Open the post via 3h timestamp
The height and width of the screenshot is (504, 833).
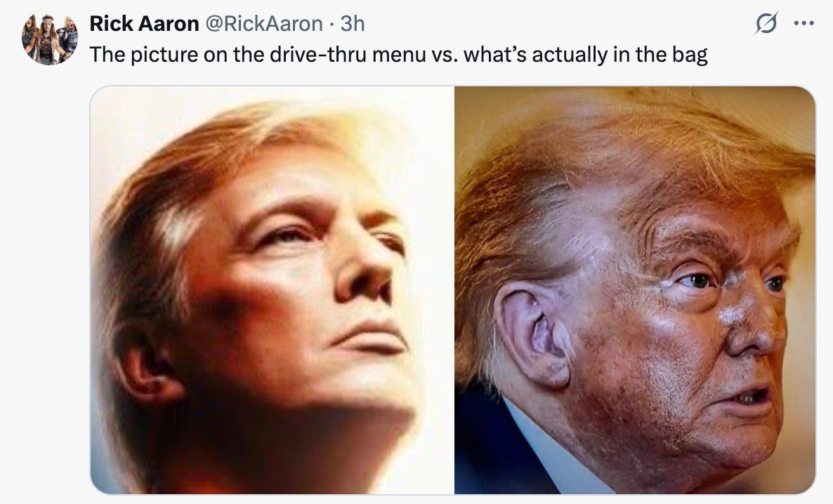click(x=352, y=23)
